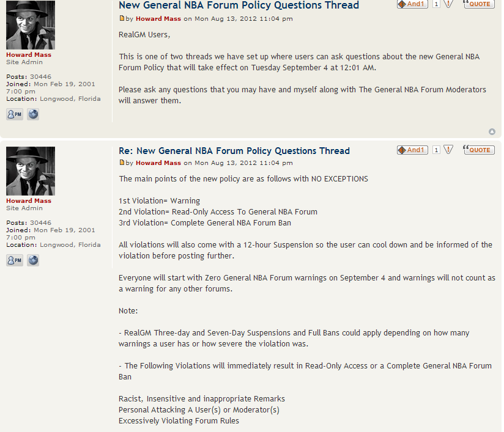
Task: Report the first post with warning icon
Action: pyautogui.click(x=448, y=4)
